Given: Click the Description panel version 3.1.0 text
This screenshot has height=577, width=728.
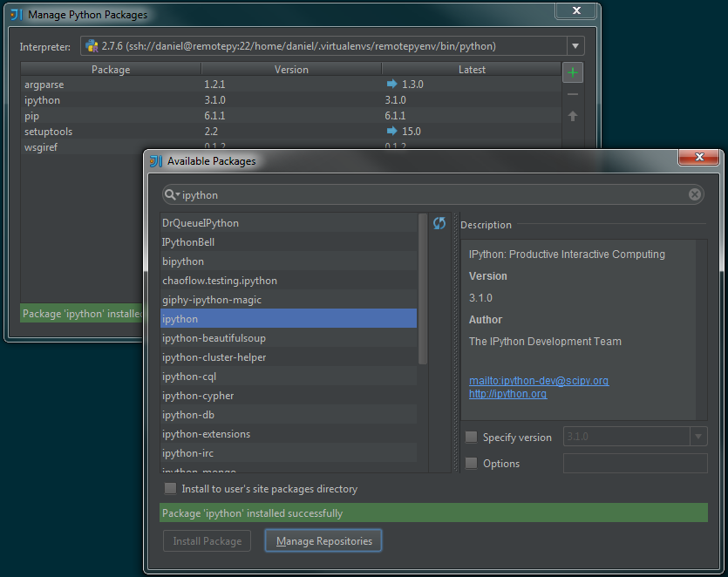Looking at the screenshot, I should [x=480, y=297].
